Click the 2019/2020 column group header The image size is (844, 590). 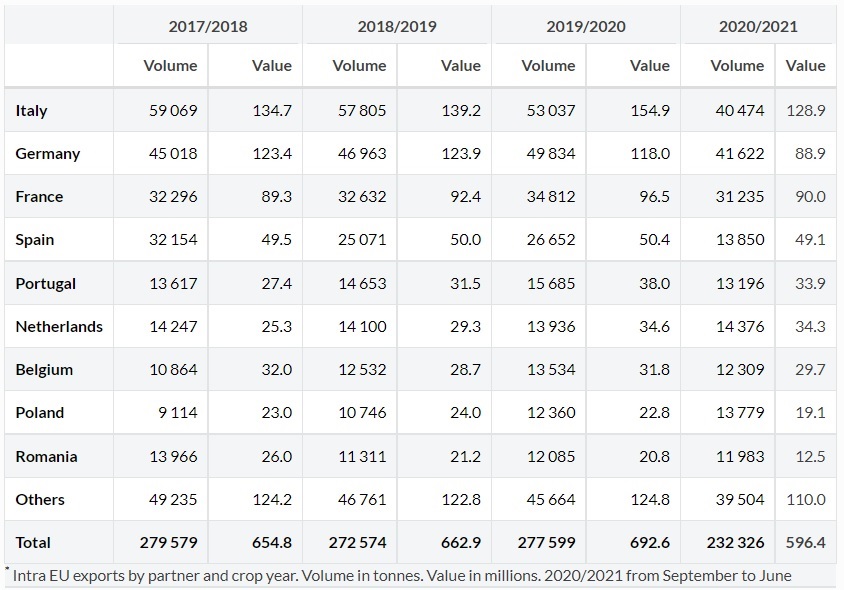586,26
